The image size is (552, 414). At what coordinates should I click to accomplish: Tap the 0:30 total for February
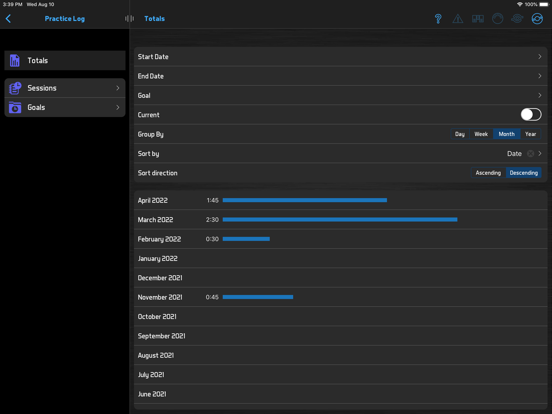coord(212,239)
